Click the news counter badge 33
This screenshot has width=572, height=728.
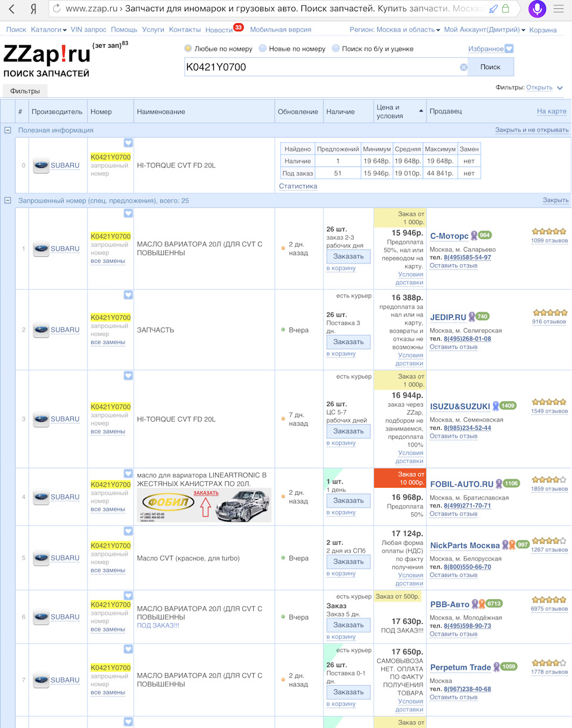(238, 27)
